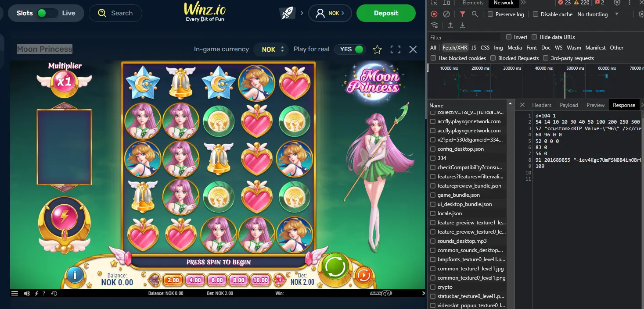Select the Network tab in DevTools
Viewport: 644px width, 309px height.
[x=504, y=3]
